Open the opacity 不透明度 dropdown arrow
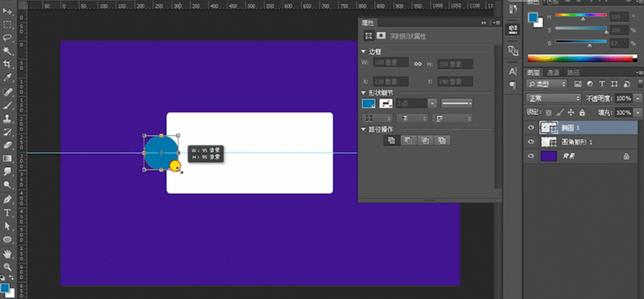 (638, 98)
